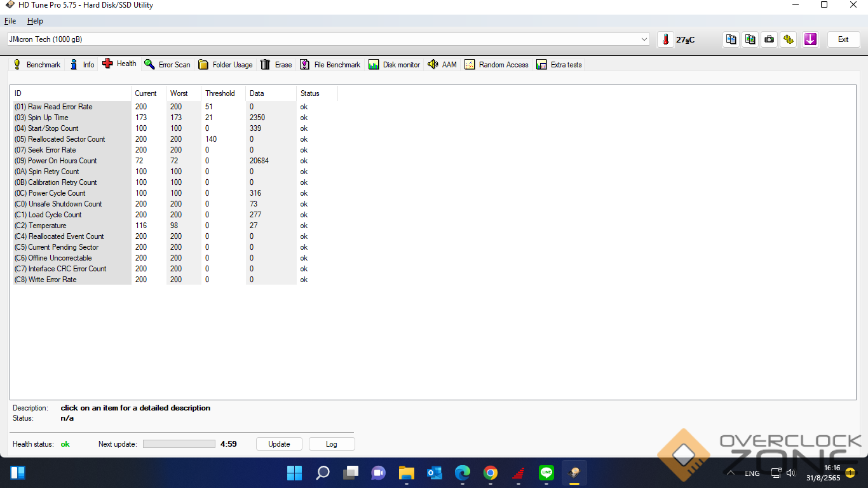This screenshot has height=488, width=868.
Task: Click the Status column header
Action: [x=317, y=93]
